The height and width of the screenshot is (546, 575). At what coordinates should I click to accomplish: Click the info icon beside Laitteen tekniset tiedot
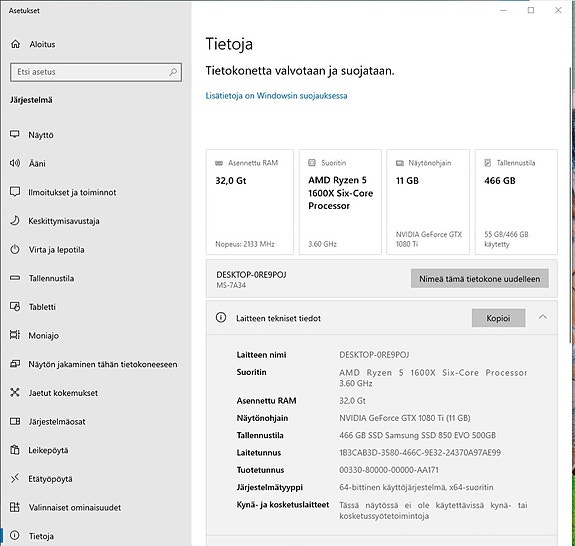coord(221,318)
